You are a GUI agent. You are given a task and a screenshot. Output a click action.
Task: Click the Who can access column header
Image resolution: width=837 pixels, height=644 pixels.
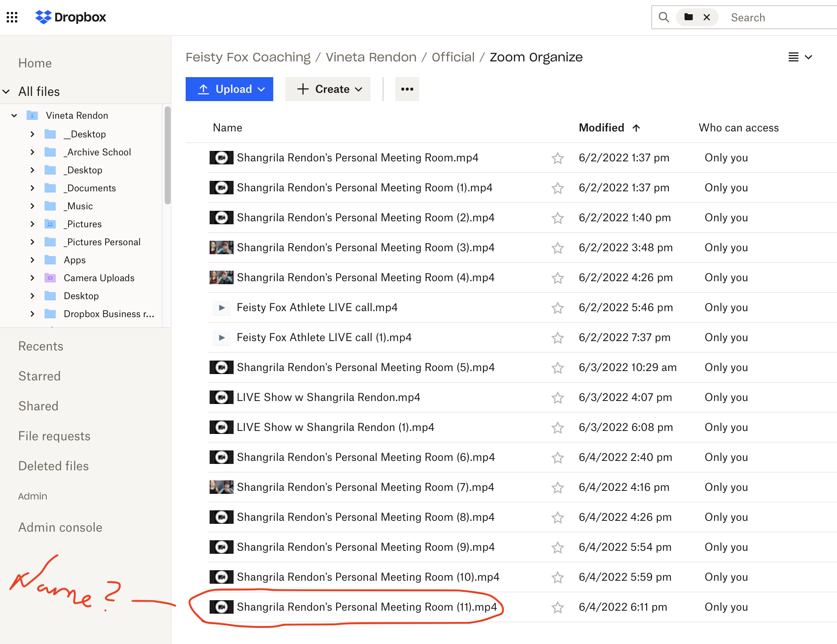click(739, 128)
